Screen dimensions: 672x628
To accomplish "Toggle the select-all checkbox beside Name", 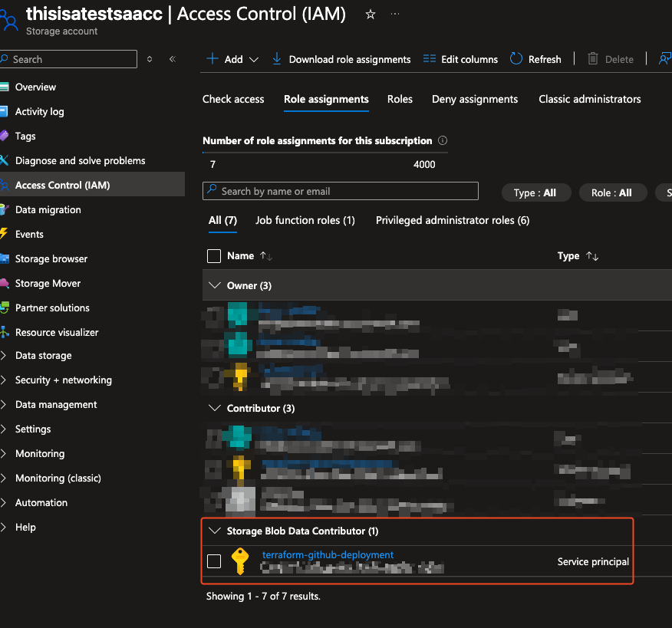I will point(214,256).
